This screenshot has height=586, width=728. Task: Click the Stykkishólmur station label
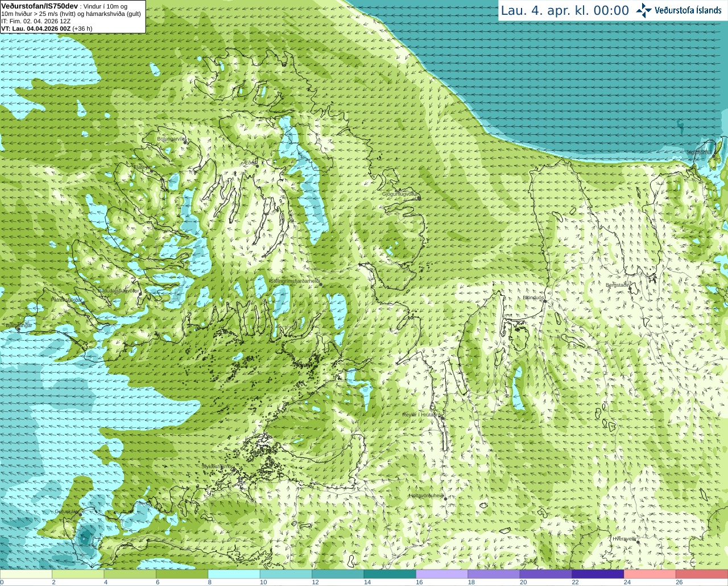click(217, 467)
